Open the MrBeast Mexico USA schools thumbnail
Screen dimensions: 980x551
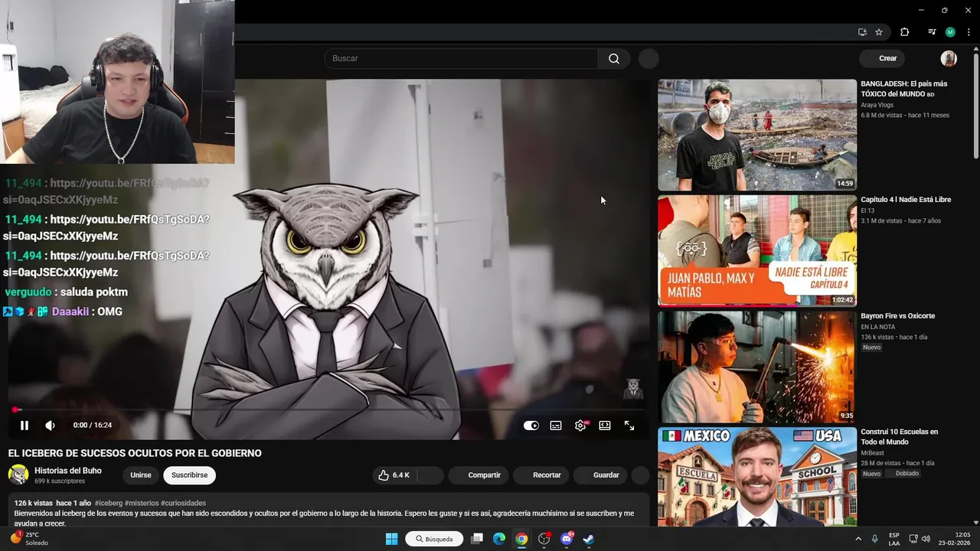point(757,478)
